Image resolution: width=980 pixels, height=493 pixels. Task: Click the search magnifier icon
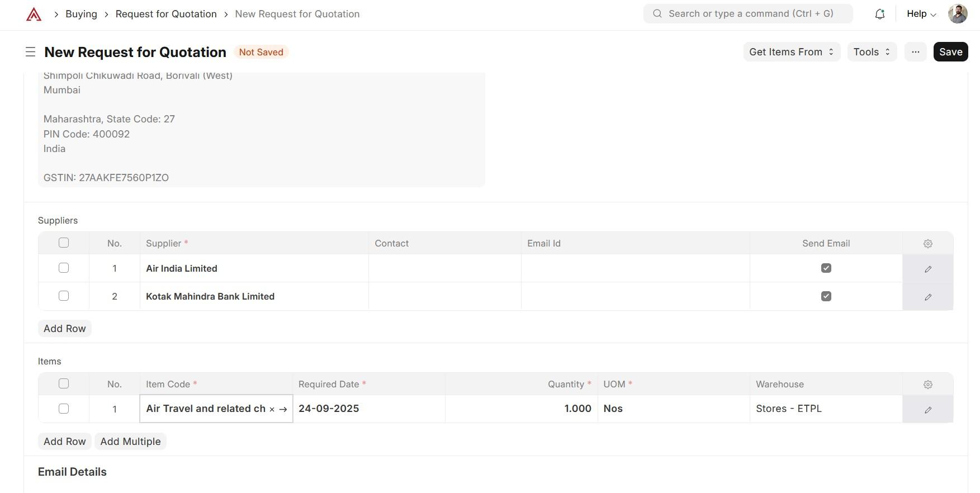coord(657,13)
